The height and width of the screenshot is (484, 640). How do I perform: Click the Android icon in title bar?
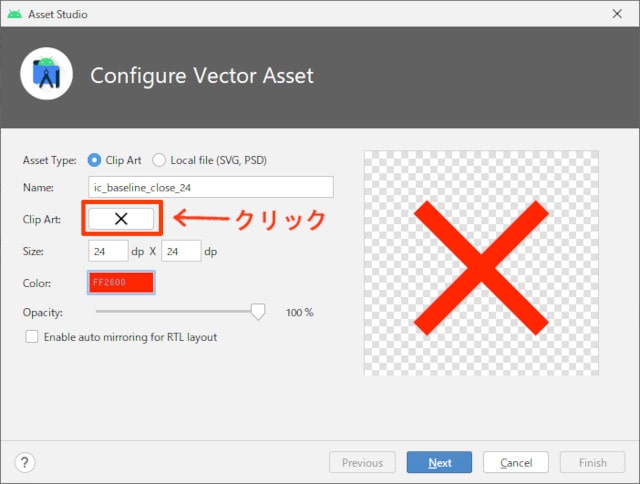pos(14,14)
